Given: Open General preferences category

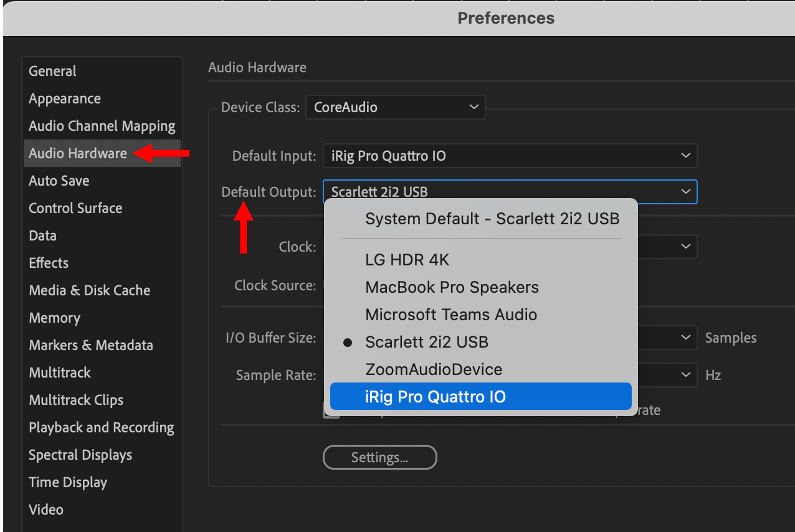Looking at the screenshot, I should click(52, 71).
